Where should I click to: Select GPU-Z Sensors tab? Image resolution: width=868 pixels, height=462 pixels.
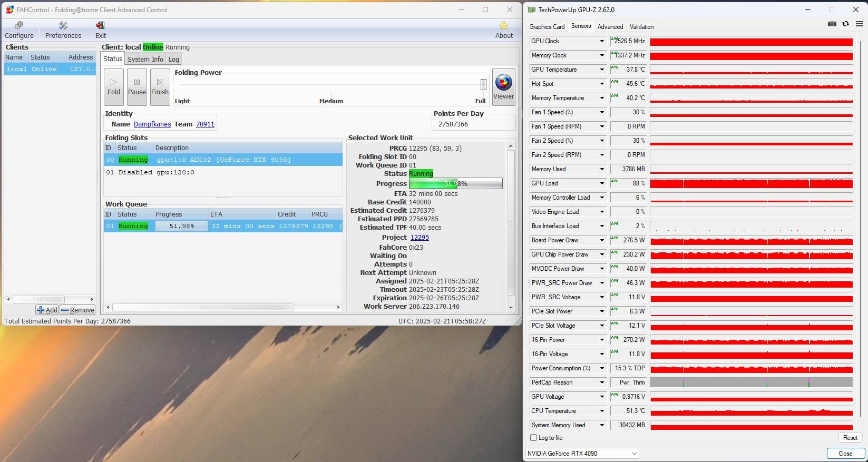click(x=581, y=26)
